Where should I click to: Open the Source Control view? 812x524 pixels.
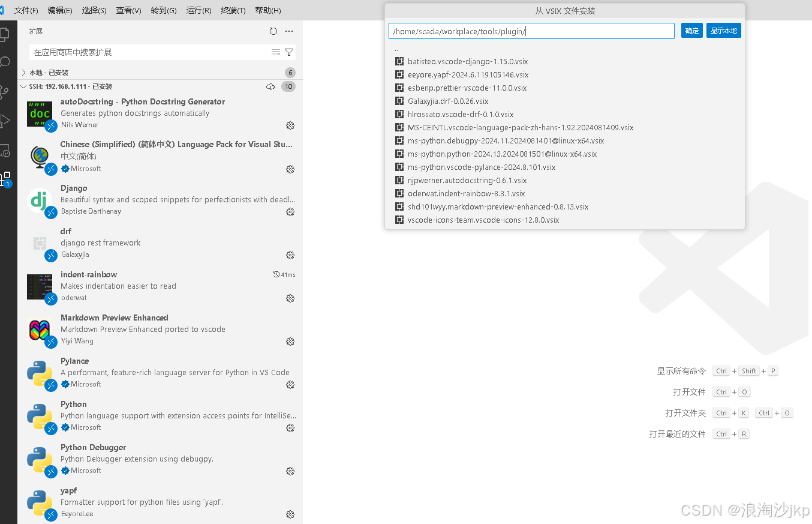click(4, 92)
